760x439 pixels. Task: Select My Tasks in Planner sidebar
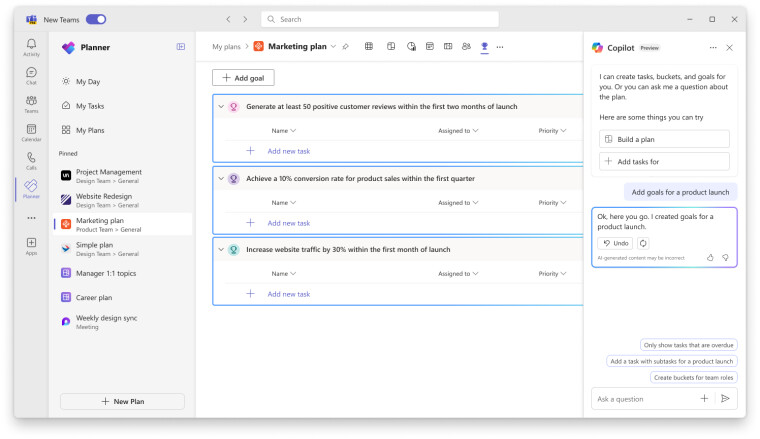click(90, 106)
